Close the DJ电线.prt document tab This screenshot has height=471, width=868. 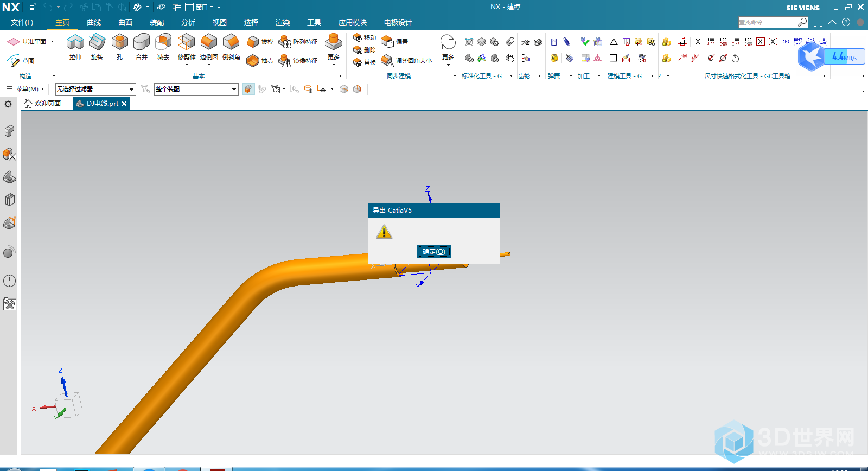[x=124, y=104]
